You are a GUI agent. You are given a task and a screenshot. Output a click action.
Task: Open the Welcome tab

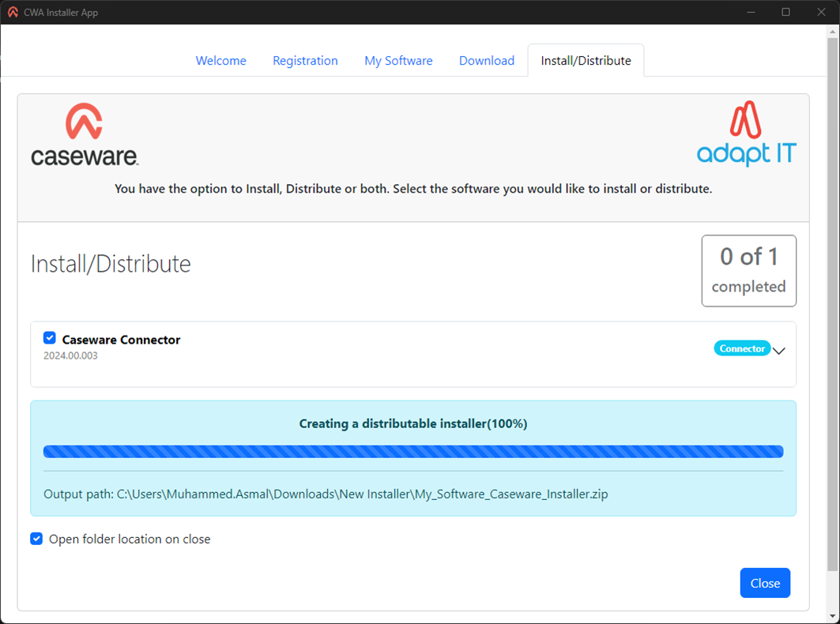click(x=220, y=61)
